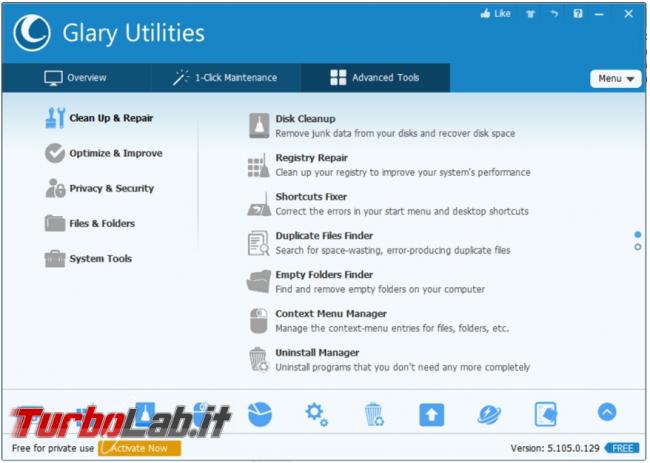Open the skin (t-shirt) icon in title bar
This screenshot has width=650, height=463.
click(530, 14)
